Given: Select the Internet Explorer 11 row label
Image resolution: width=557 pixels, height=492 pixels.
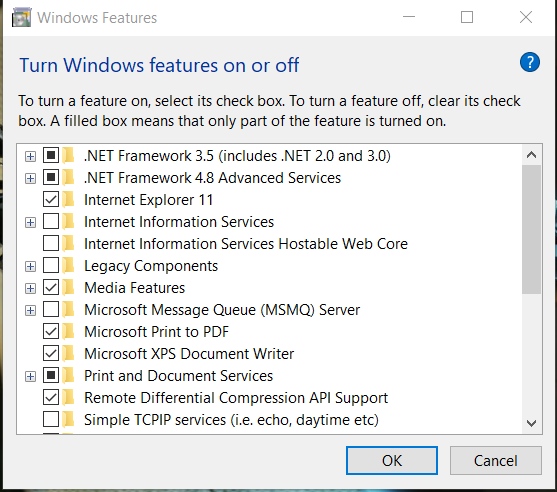Looking at the screenshot, I should (148, 200).
